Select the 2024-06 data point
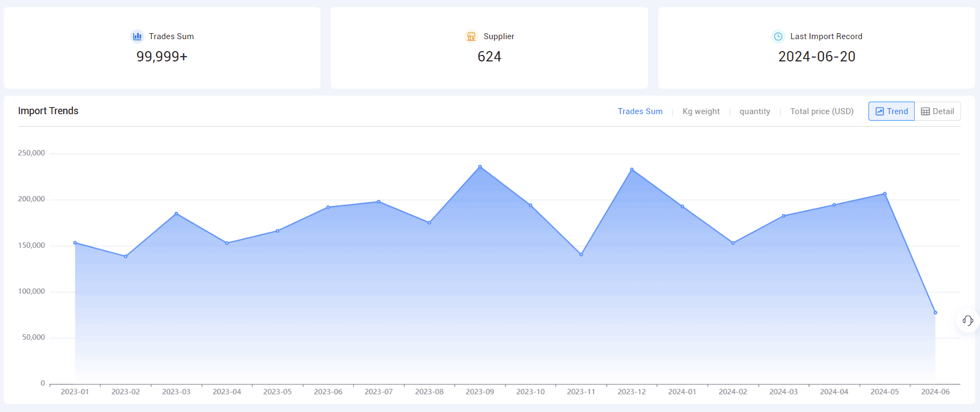Viewport: 980px width, 412px height. (x=935, y=313)
